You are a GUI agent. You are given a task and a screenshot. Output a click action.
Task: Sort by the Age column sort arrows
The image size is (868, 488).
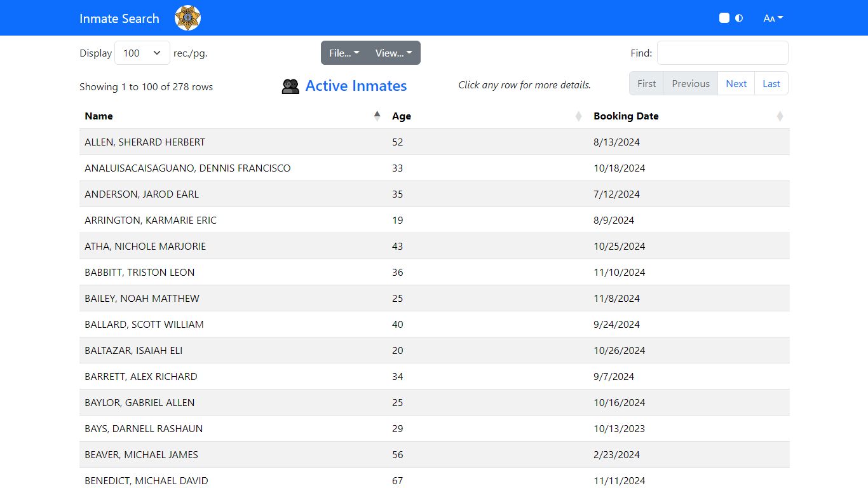click(578, 116)
